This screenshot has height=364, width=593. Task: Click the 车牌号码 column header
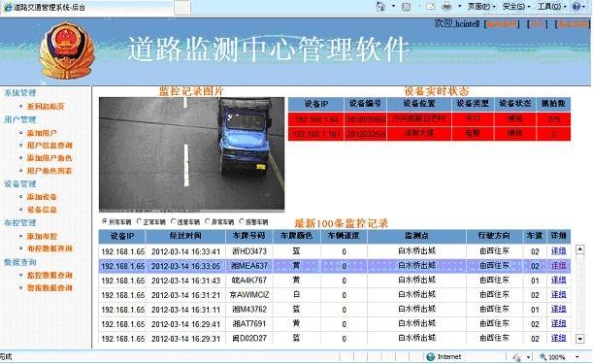(248, 236)
